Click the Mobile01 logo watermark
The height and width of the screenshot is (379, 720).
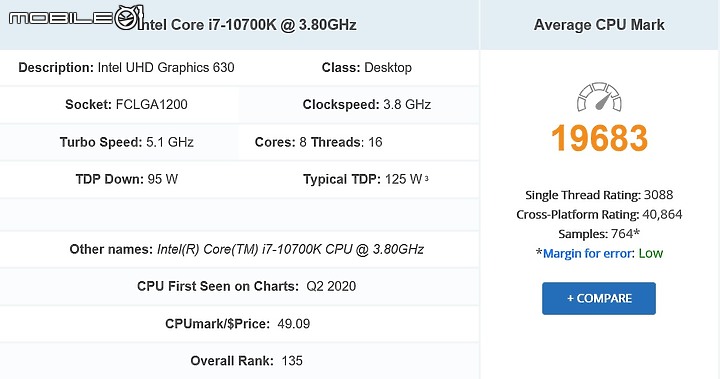coord(76,18)
